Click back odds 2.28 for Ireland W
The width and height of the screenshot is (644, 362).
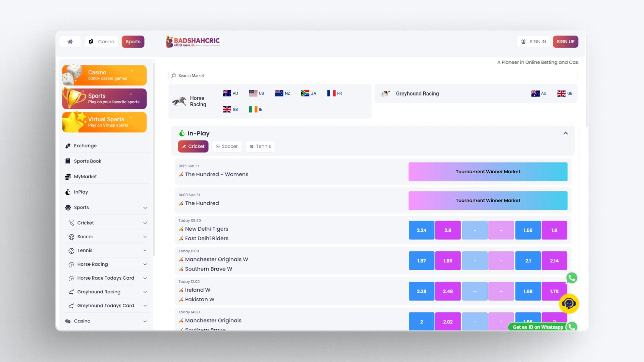422,291
